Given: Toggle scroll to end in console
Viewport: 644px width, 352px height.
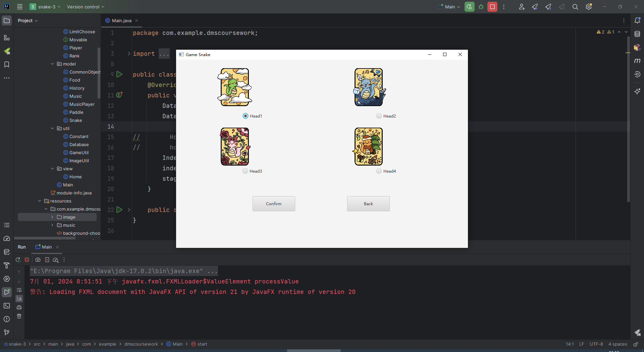Looking at the screenshot, I should point(19,299).
